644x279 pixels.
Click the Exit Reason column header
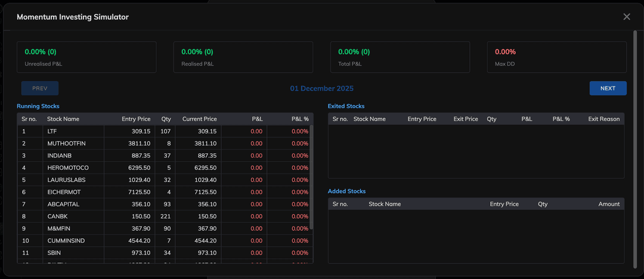click(x=603, y=119)
